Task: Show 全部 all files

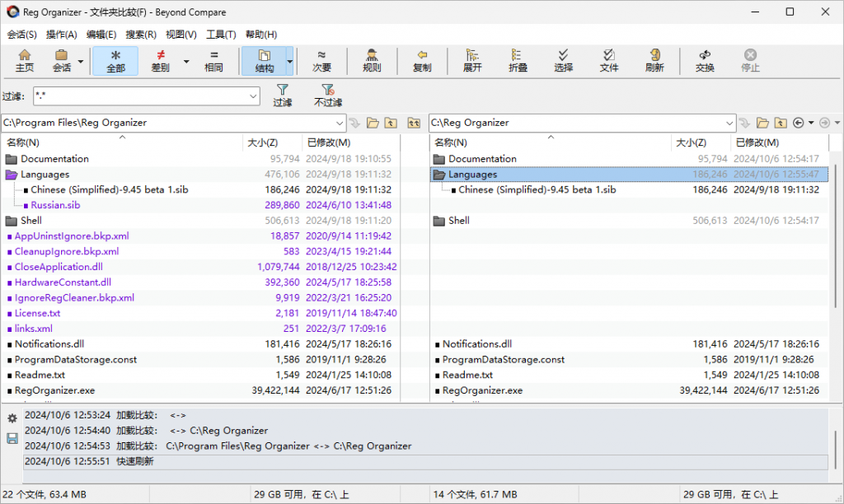Action: point(115,61)
